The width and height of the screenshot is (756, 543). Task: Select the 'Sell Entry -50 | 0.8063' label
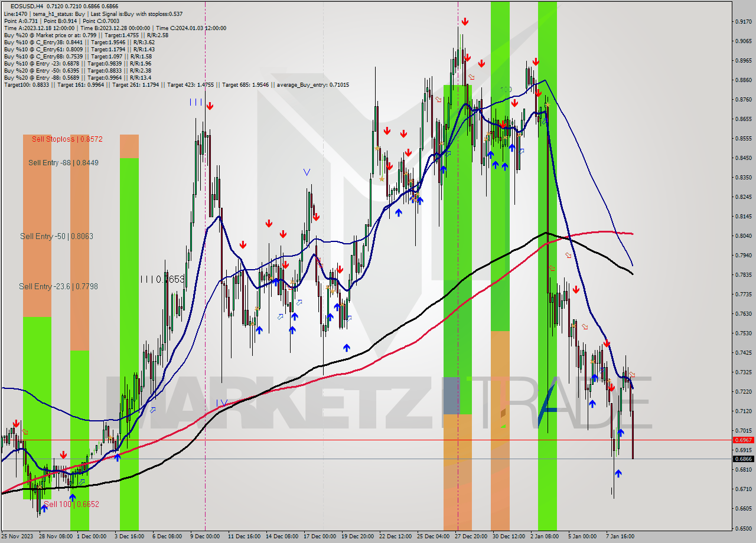[57, 236]
